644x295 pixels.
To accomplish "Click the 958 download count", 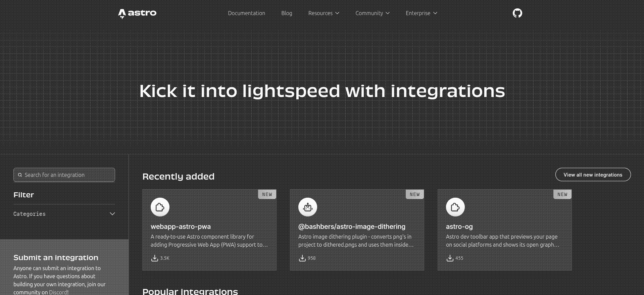I will [312, 258].
